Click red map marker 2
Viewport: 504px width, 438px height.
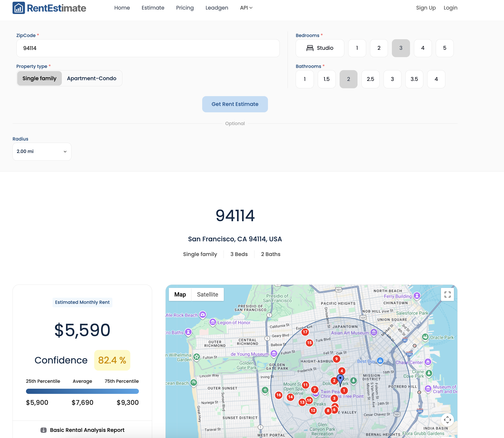[334, 381]
